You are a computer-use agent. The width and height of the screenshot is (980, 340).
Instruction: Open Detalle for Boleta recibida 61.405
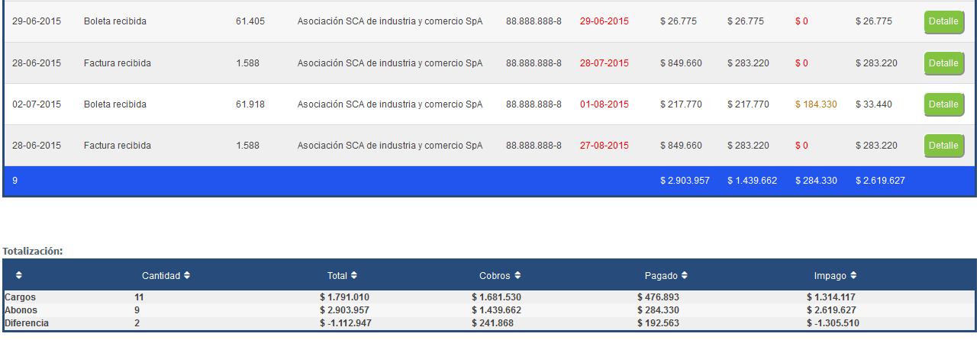coord(943,22)
